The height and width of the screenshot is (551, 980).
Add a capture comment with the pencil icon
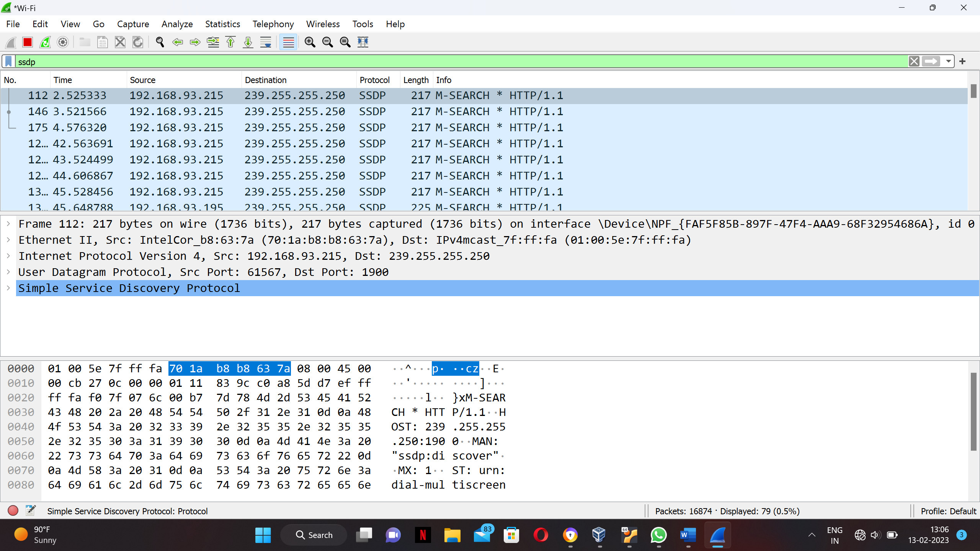click(x=30, y=510)
